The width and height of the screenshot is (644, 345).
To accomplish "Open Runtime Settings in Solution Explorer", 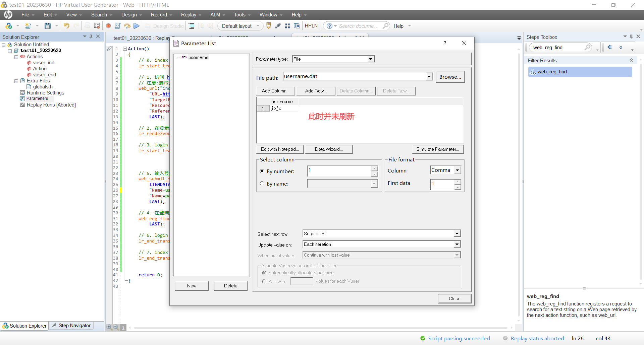I will tap(45, 93).
